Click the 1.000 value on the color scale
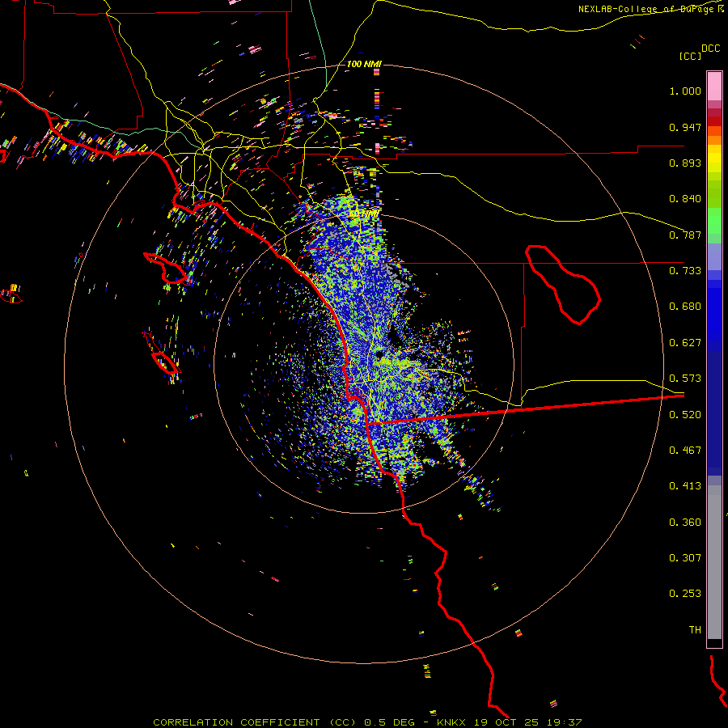The width and height of the screenshot is (728, 728). point(685,91)
